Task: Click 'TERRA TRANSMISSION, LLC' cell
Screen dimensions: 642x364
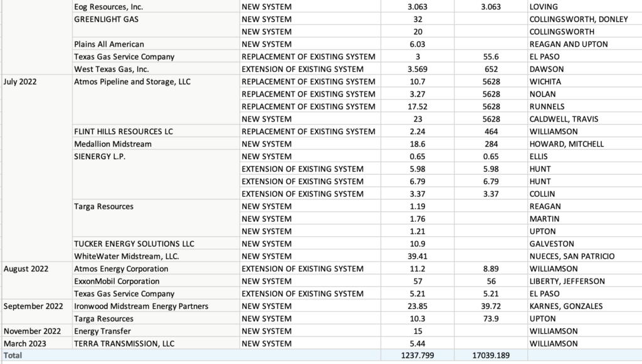Action: tap(156, 343)
